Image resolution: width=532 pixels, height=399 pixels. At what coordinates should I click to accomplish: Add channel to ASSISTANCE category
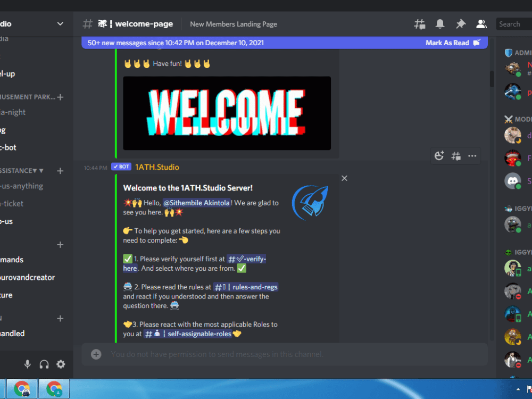click(61, 171)
